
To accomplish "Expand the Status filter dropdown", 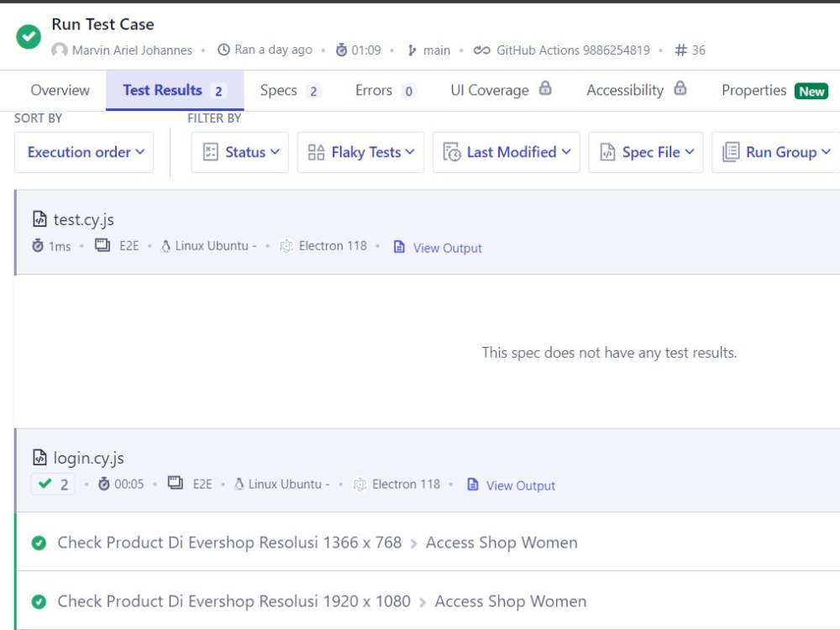I will tap(240, 152).
